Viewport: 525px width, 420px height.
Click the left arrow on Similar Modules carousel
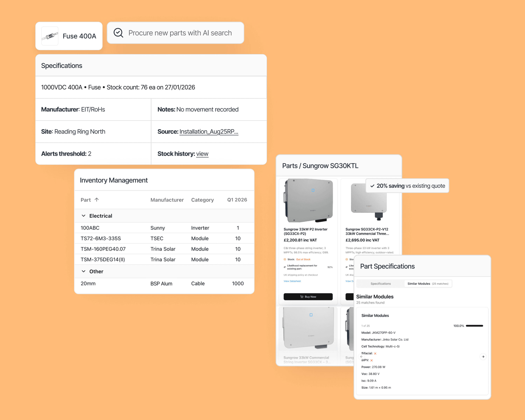362,356
